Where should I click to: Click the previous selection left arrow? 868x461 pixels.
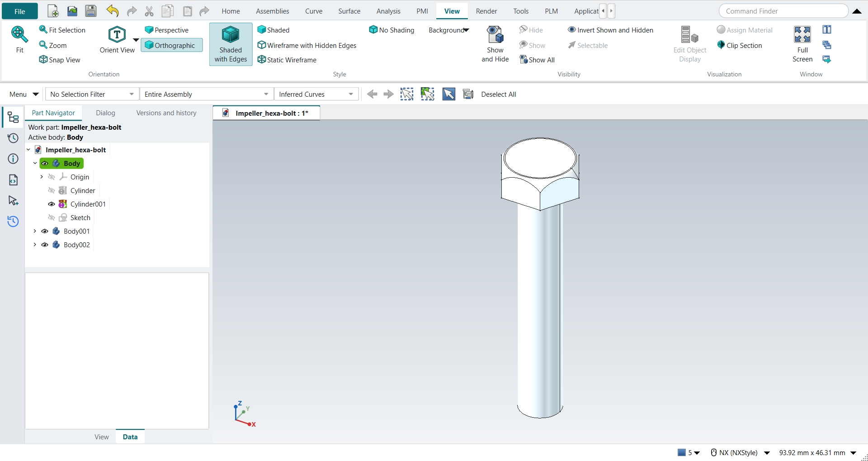pyautogui.click(x=372, y=94)
